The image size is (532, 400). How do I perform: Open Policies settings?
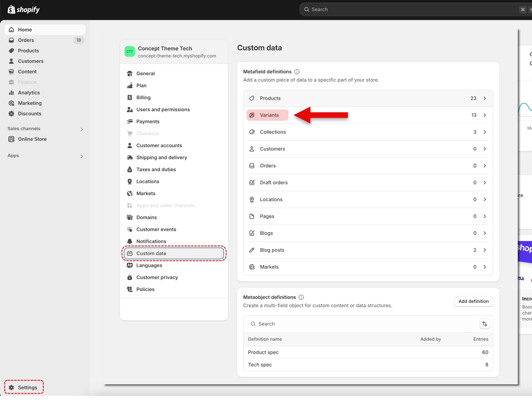pos(174,289)
